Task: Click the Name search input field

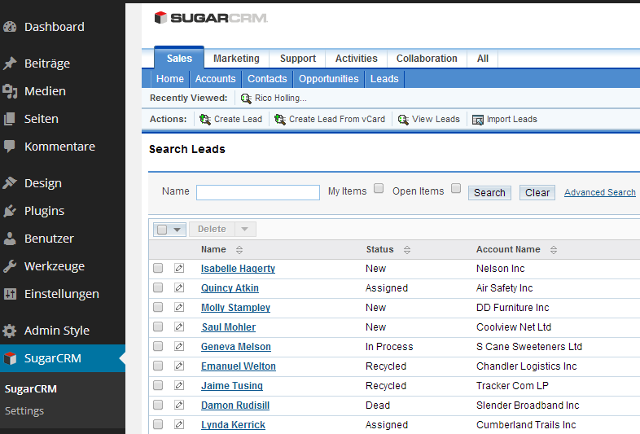Action: (258, 192)
